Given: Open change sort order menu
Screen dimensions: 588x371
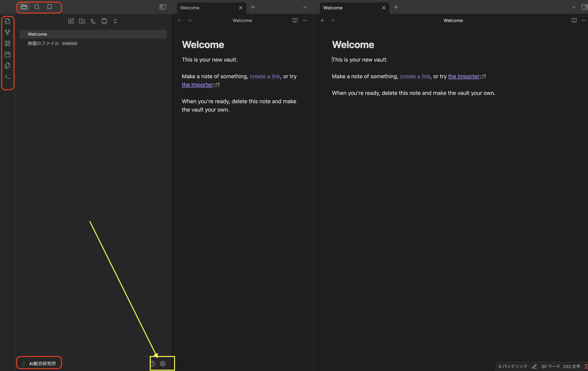Looking at the screenshot, I should (93, 21).
